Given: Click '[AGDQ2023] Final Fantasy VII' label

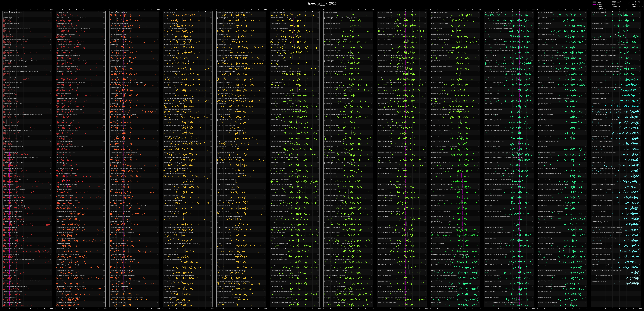Looking at the screenshot, I should [x=494, y=12].
